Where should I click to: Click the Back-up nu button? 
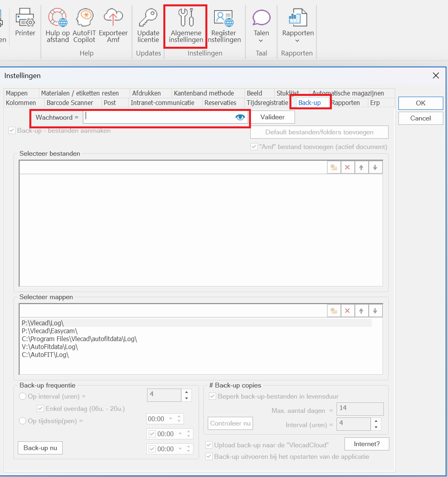point(40,448)
